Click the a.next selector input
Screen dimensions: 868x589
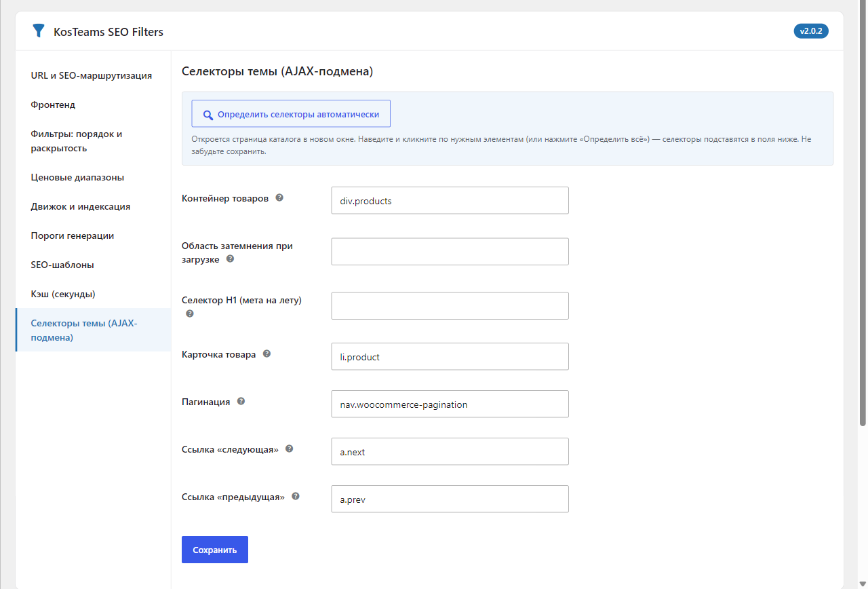click(450, 452)
